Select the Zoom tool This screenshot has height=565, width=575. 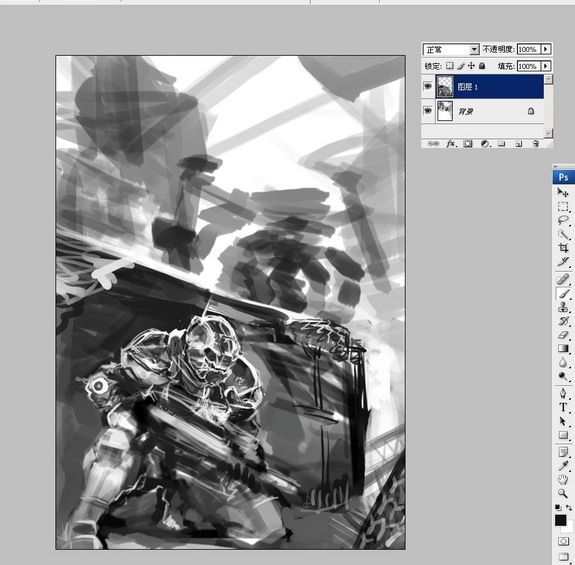(563, 493)
